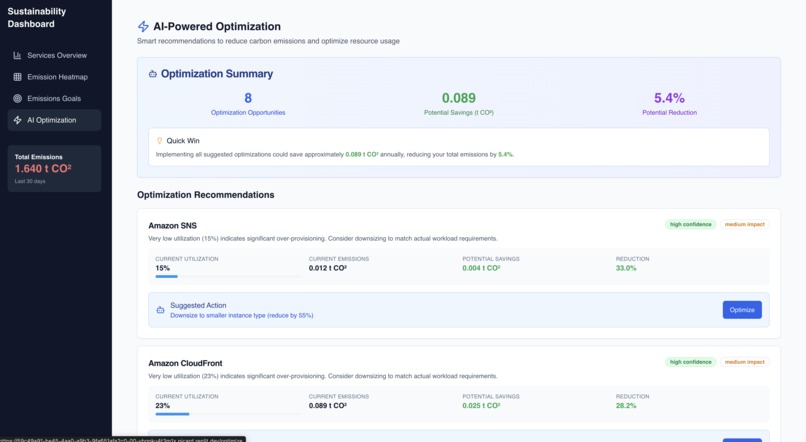This screenshot has height=442, width=806.
Task: Click the Amazon CloudFront 23% utilization progress bar
Action: click(x=228, y=414)
